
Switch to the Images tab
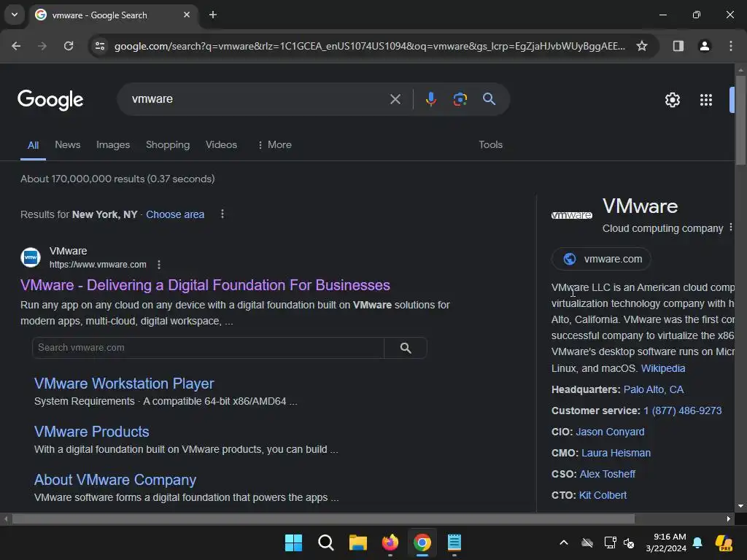click(113, 145)
